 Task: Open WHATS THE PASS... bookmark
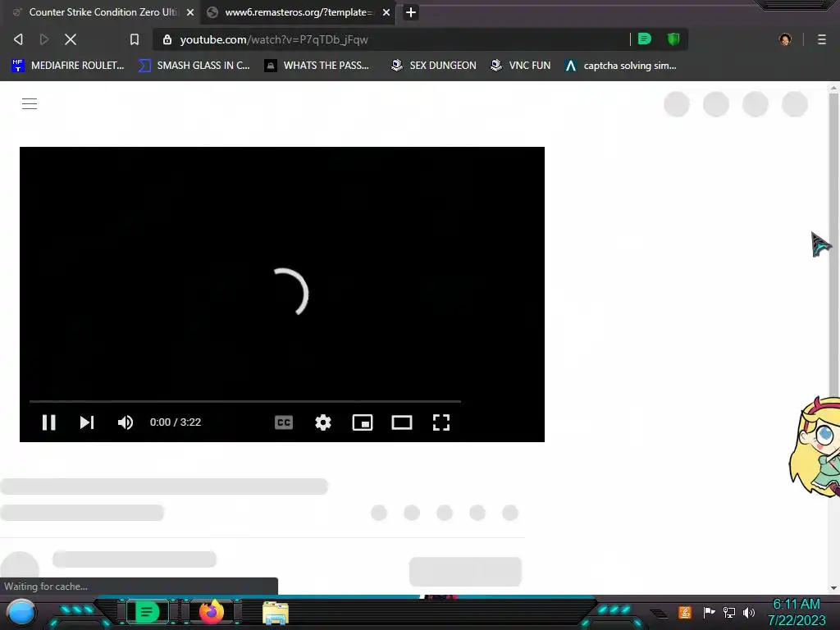pyautogui.click(x=317, y=66)
